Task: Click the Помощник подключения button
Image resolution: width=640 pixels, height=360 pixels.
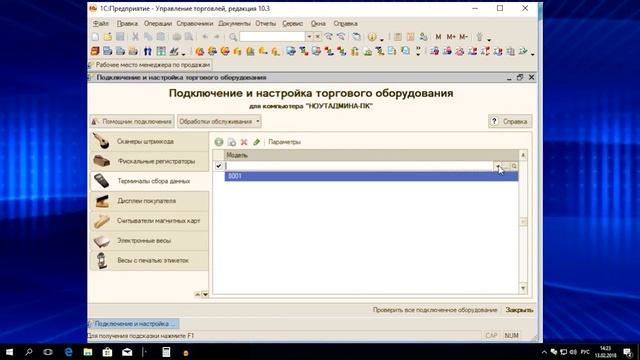Action: pos(132,122)
